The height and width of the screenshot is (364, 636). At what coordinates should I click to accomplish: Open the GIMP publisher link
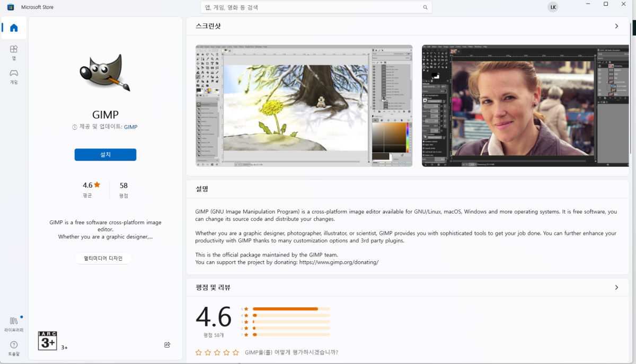(x=130, y=127)
